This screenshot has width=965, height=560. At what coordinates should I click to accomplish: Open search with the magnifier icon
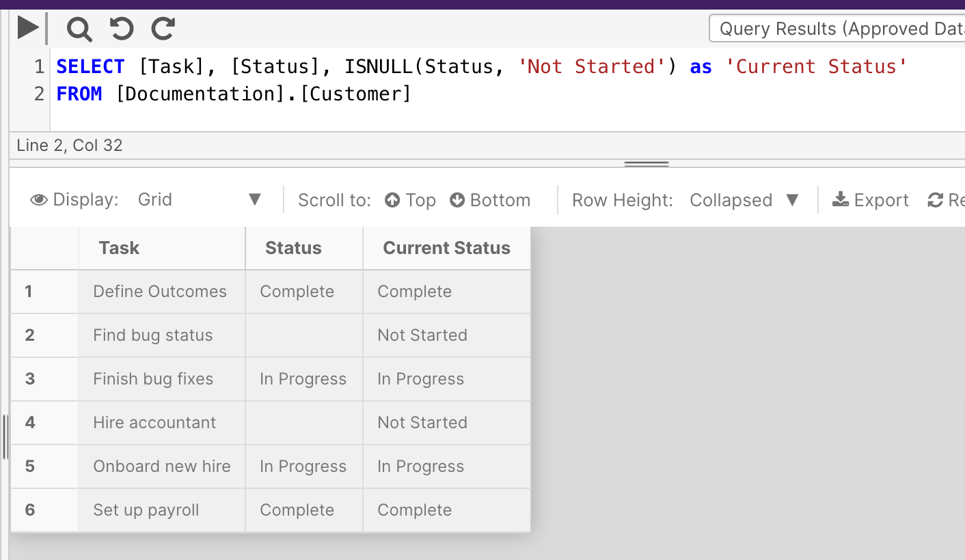79,29
